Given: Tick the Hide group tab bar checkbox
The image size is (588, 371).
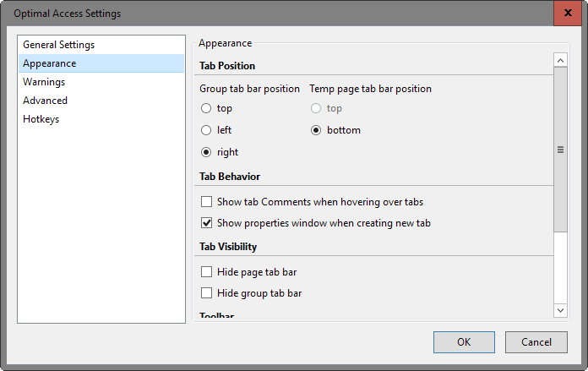Looking at the screenshot, I should 206,293.
